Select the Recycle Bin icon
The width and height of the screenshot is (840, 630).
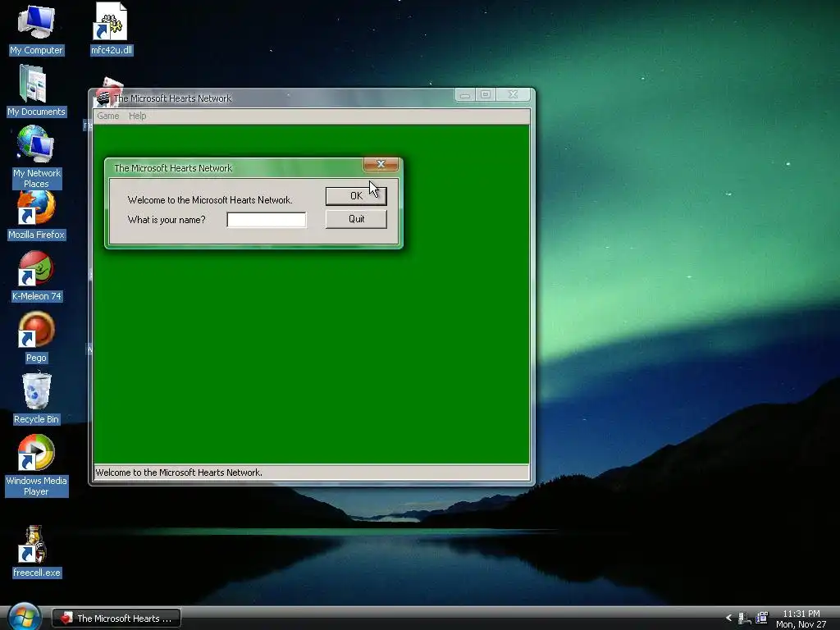pos(36,399)
